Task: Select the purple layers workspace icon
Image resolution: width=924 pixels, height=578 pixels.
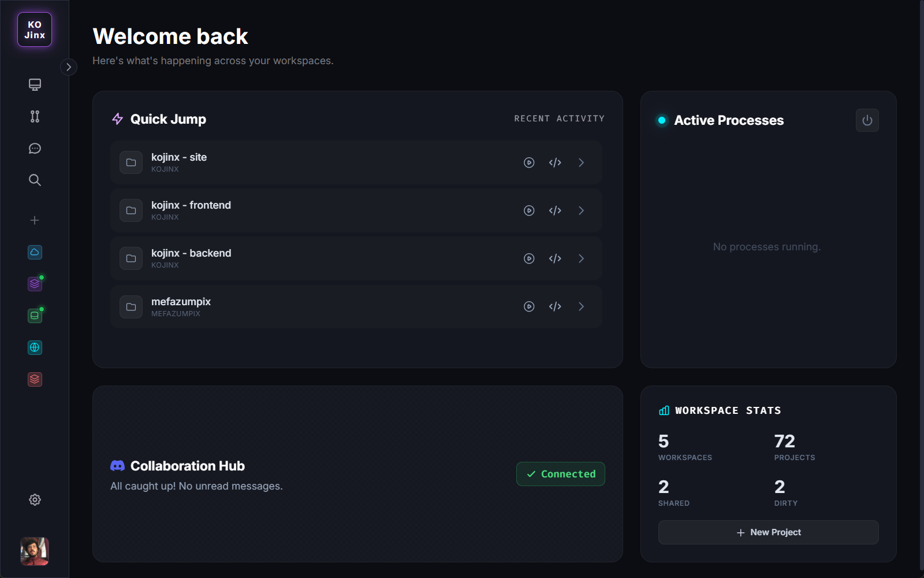Action: [35, 284]
